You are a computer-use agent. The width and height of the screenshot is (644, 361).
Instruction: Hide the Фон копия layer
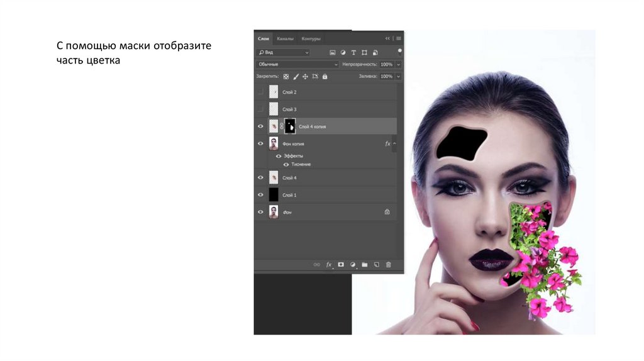tap(260, 144)
